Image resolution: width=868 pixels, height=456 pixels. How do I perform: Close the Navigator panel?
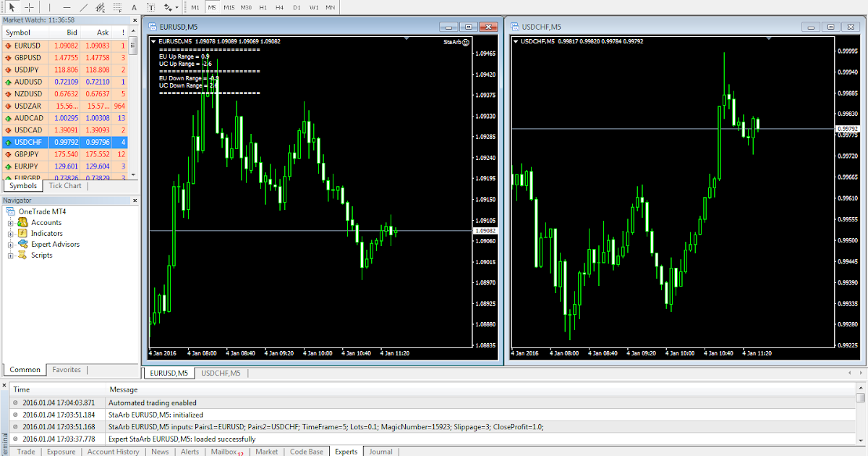[x=135, y=200]
